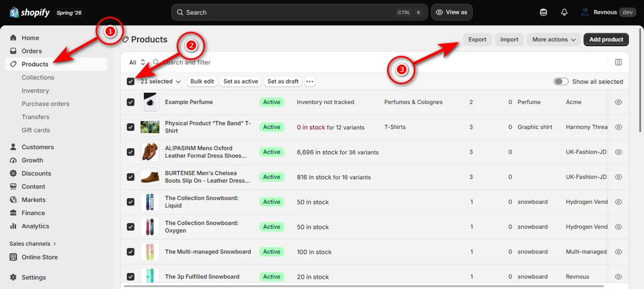Viewport: 644px width, 289px height.
Task: Uncheck the "The Band" T-Shirt checkbox
Action: click(x=130, y=127)
